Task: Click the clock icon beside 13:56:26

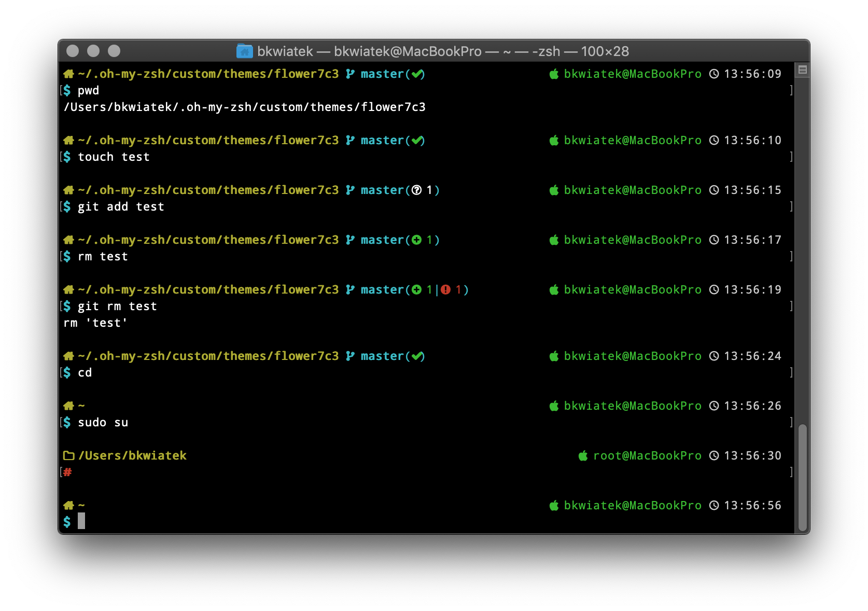Action: [x=714, y=406]
